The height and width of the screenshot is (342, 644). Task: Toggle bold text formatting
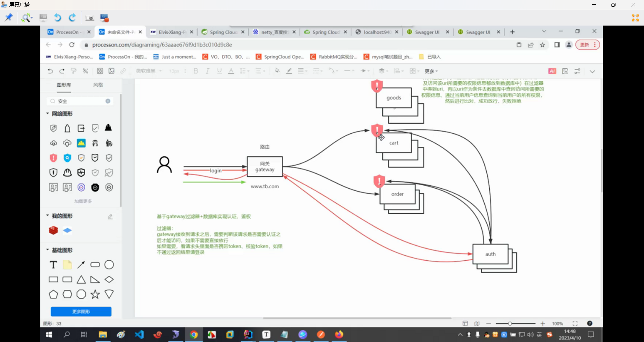[196, 71]
